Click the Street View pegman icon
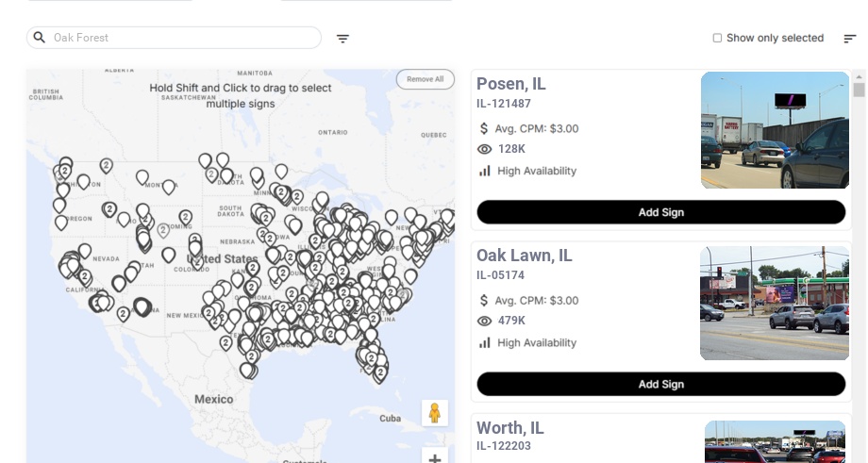 pyautogui.click(x=434, y=413)
